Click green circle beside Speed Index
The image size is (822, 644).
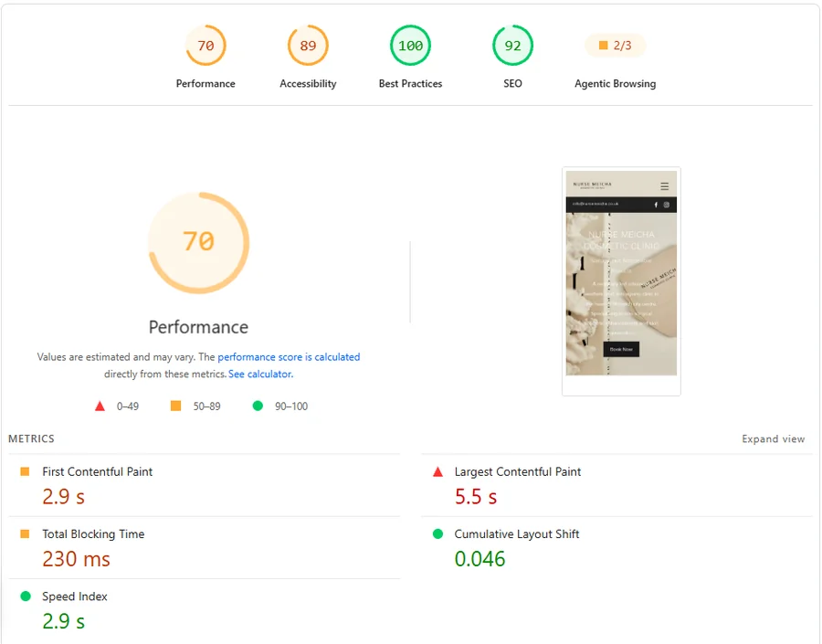point(26,596)
